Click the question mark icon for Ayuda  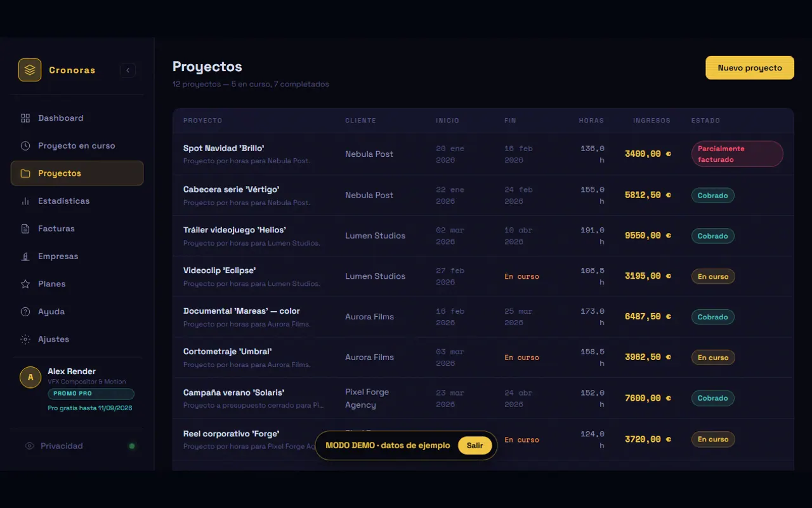[25, 312]
